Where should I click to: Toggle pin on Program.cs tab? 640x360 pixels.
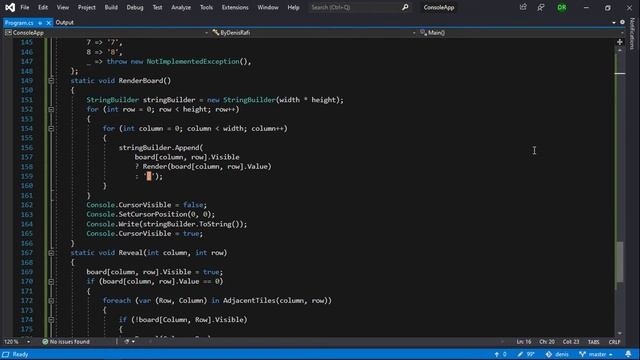40,23
